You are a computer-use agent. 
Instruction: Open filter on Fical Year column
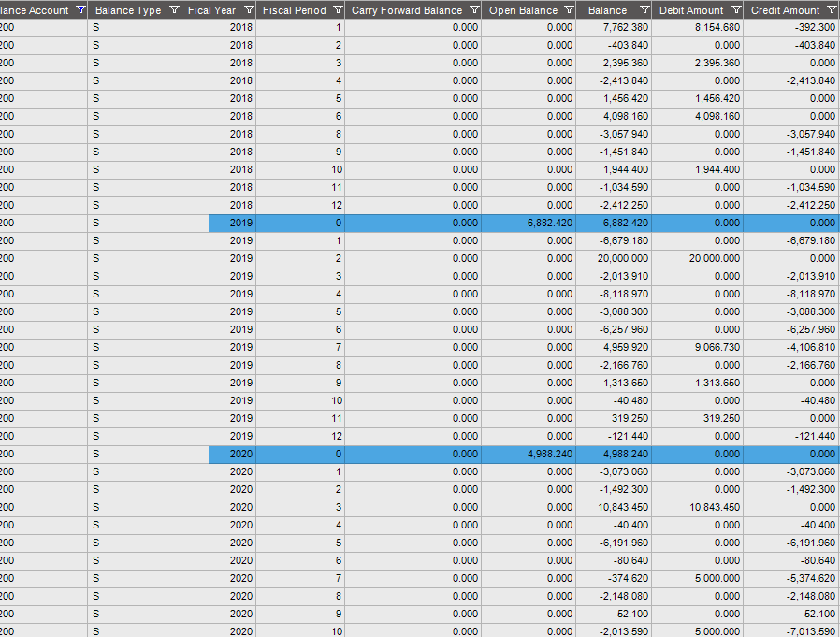(x=249, y=9)
